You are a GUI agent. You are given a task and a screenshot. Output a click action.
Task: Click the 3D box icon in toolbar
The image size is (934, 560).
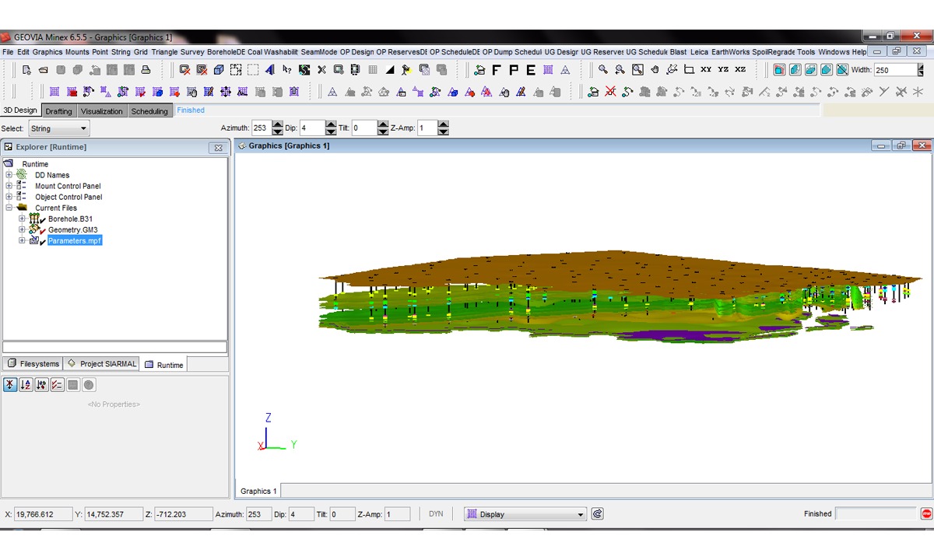coord(219,70)
